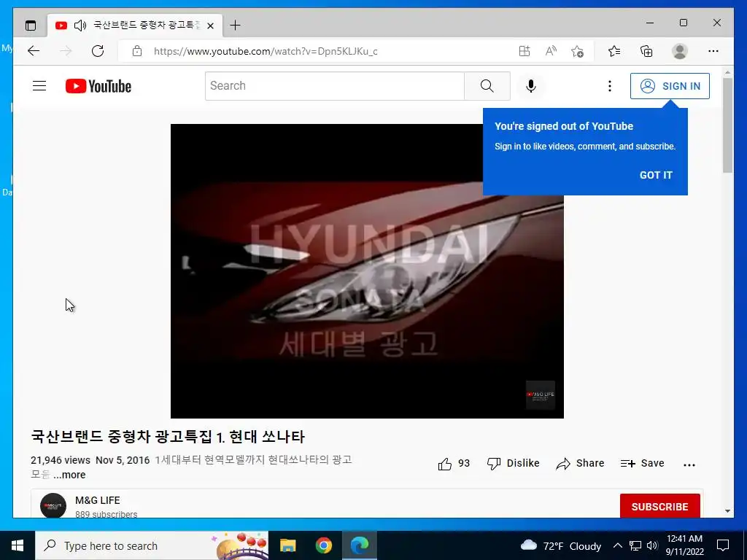Open a new browser tab
The image size is (747, 560).
(235, 26)
